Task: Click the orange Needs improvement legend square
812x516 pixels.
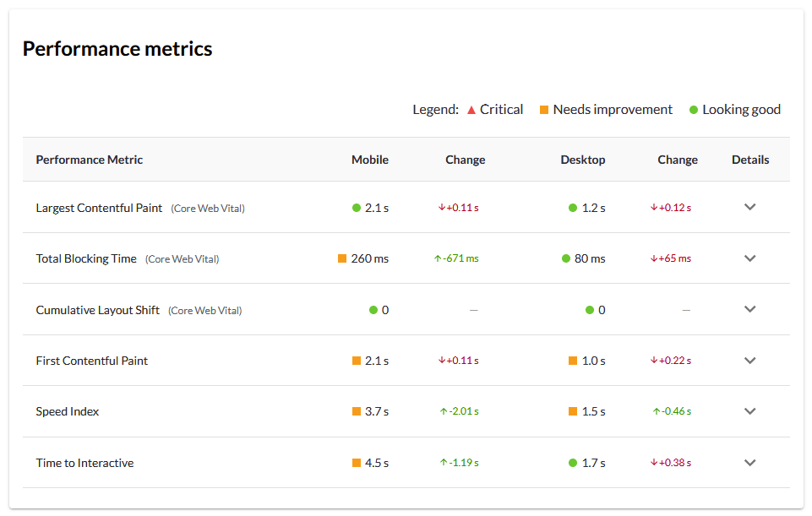Action: coord(543,108)
